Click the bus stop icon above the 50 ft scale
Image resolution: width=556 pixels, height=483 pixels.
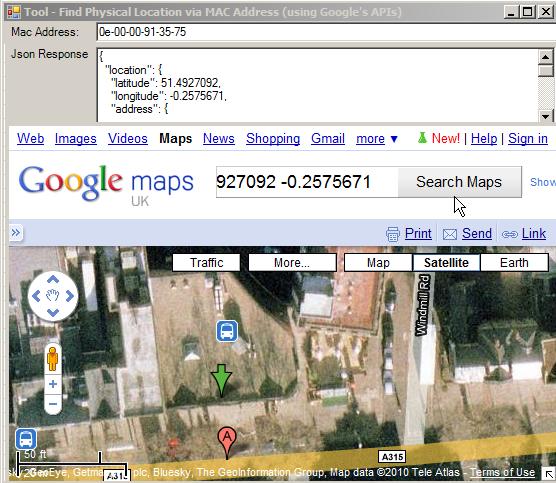pyautogui.click(x=26, y=439)
